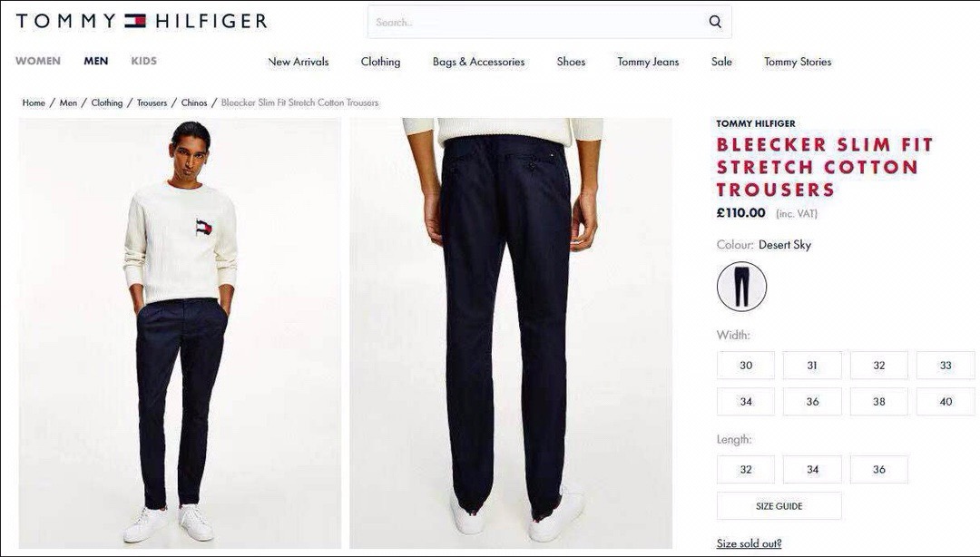Focus the Search input field
The width and height of the screenshot is (980, 557).
click(x=537, y=22)
